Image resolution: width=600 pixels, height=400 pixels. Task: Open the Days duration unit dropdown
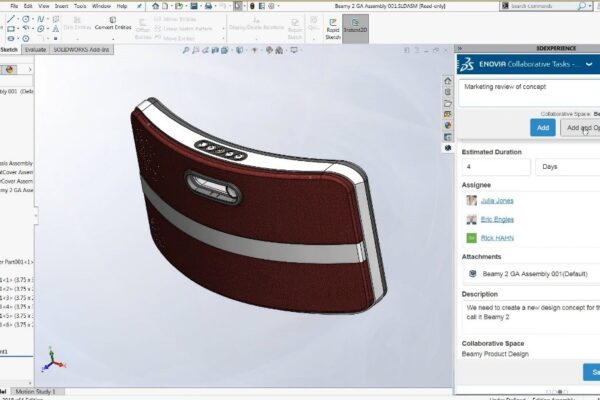(567, 167)
